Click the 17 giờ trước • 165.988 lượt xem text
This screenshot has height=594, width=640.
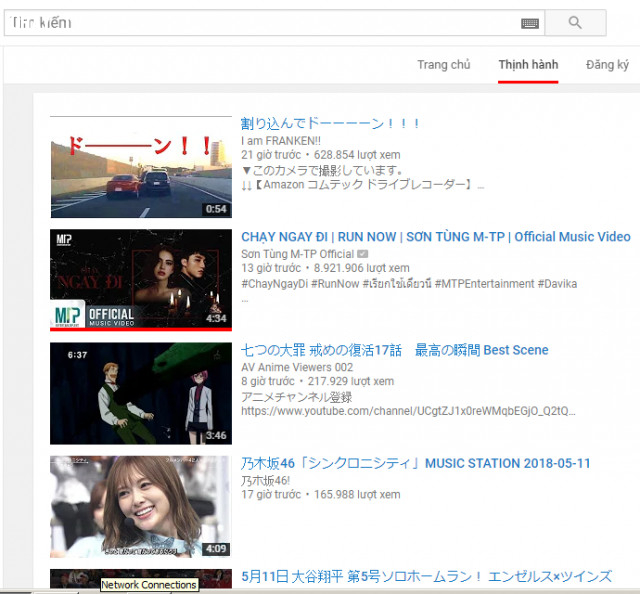coord(320,494)
